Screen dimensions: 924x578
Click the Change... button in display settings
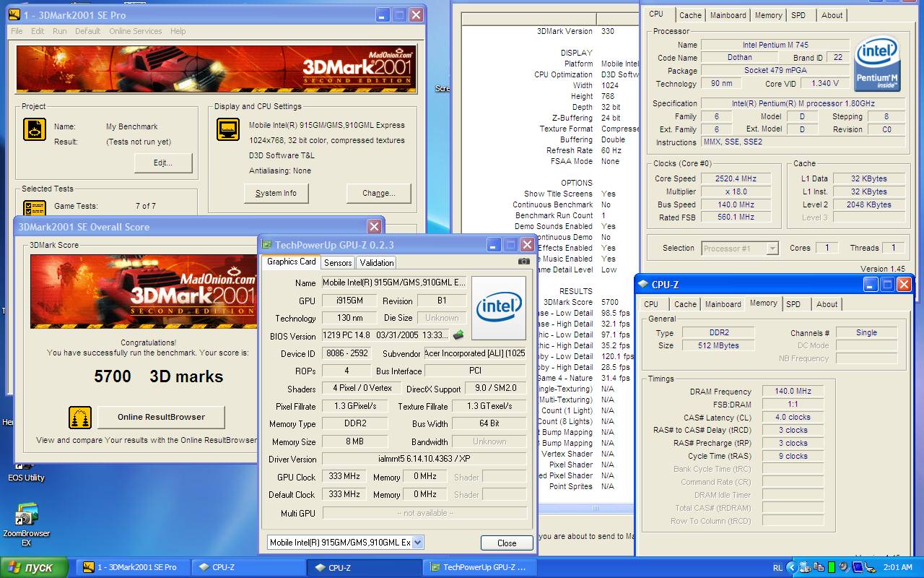click(x=379, y=193)
